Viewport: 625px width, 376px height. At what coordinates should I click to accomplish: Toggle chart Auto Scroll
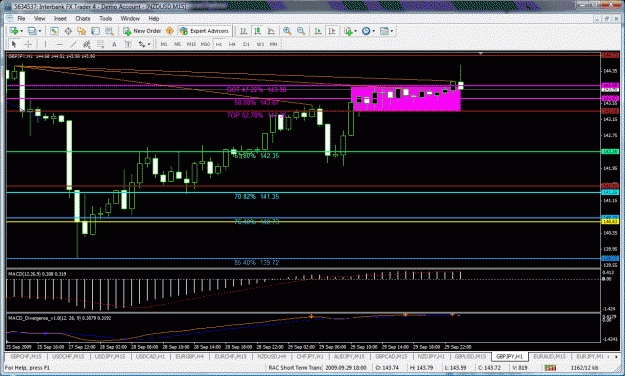coord(318,31)
